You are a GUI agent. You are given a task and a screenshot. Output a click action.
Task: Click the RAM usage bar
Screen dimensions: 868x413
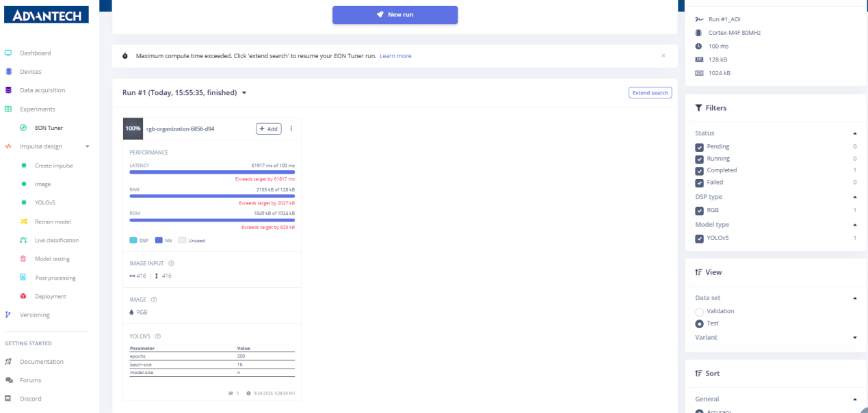point(212,196)
